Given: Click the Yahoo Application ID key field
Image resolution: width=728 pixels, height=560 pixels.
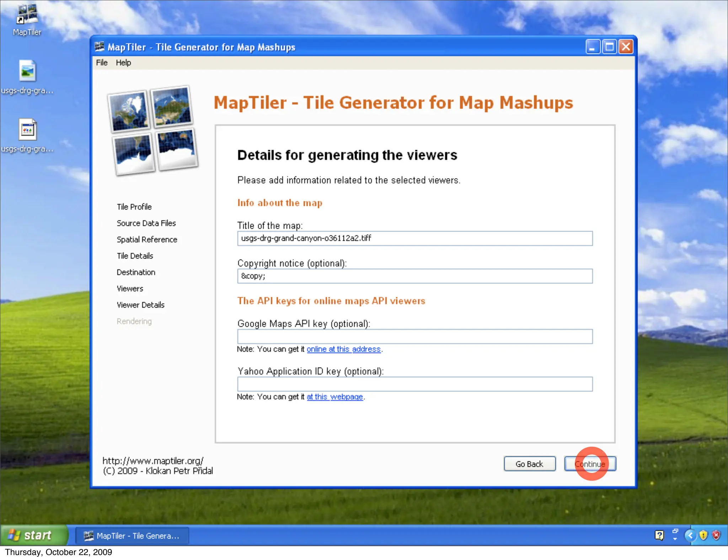Looking at the screenshot, I should tap(414, 384).
